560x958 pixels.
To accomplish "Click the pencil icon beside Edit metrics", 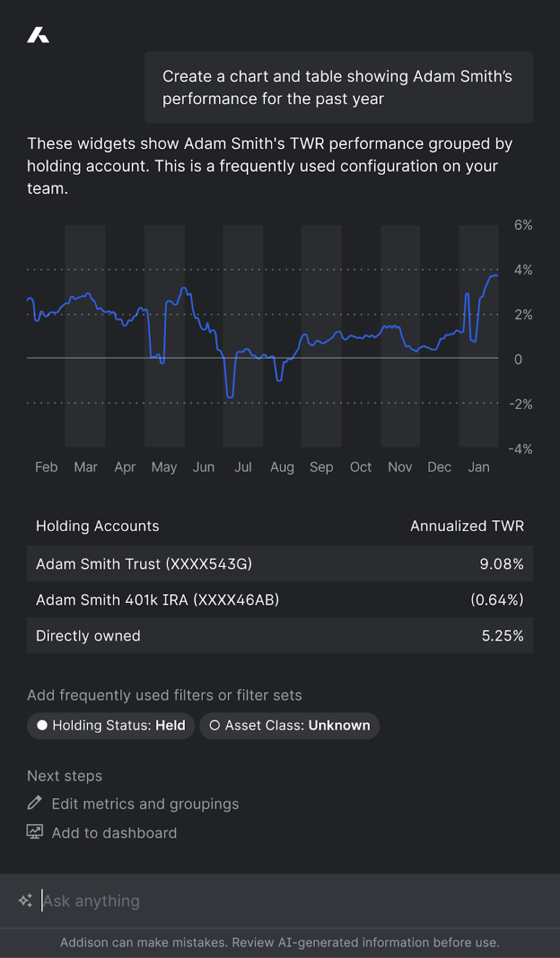I will pyautogui.click(x=35, y=803).
